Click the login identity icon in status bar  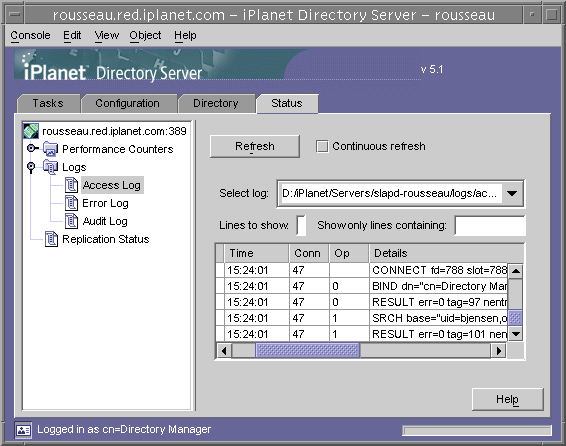tap(23, 430)
